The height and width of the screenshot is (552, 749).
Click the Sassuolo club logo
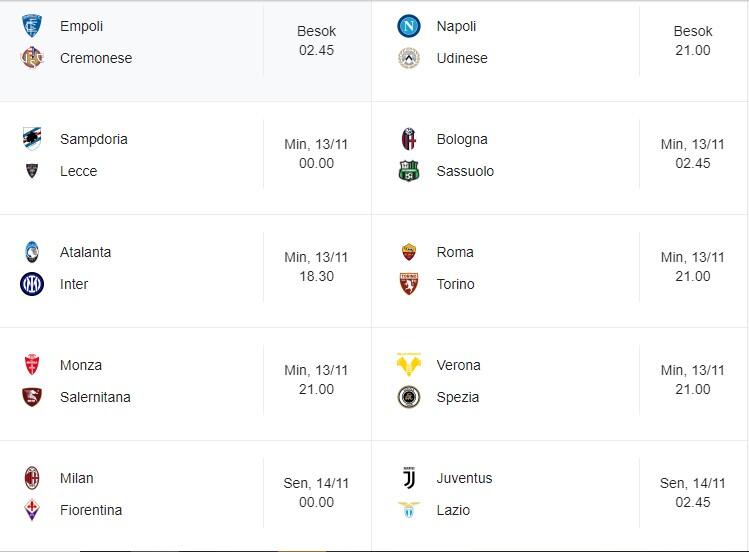(x=408, y=171)
